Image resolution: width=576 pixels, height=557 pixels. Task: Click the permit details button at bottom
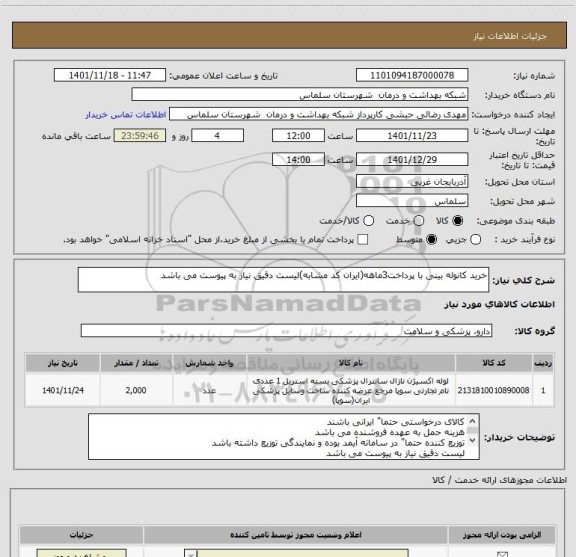click(x=81, y=553)
